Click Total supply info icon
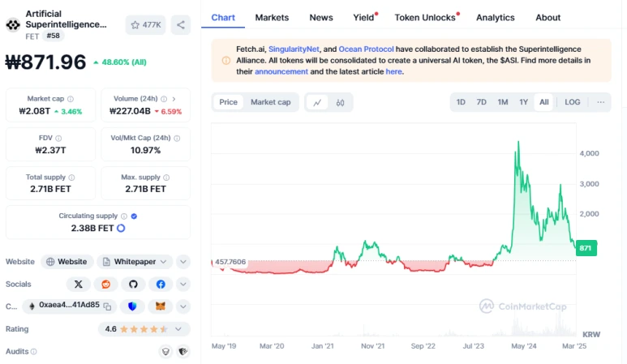Screen dimensions: 627x364 [x=71, y=178]
